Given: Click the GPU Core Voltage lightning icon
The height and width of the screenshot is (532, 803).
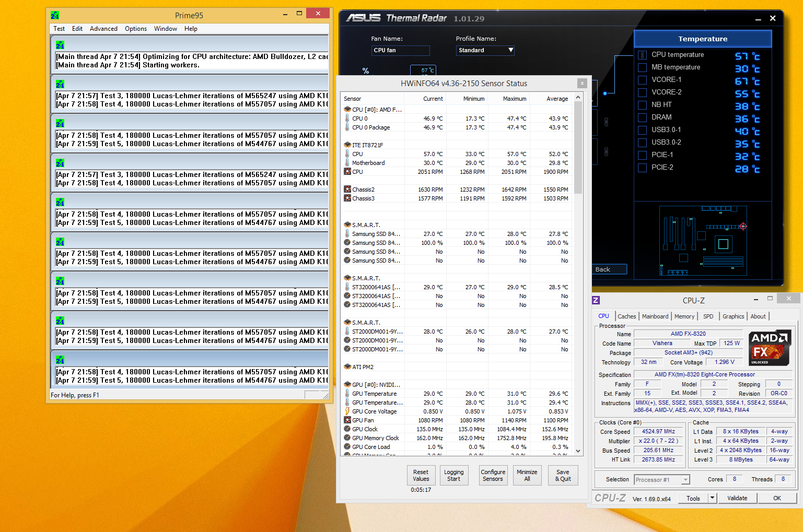Looking at the screenshot, I should tap(347, 411).
